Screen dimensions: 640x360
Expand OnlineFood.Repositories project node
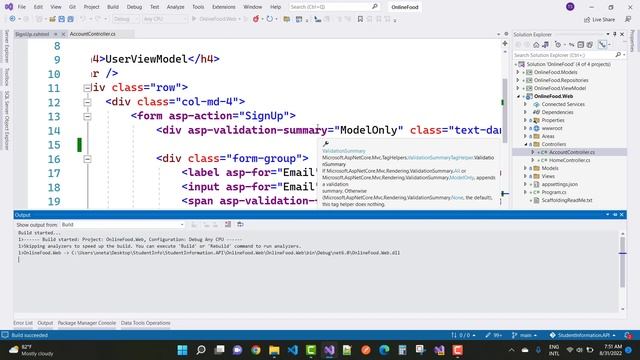518,80
